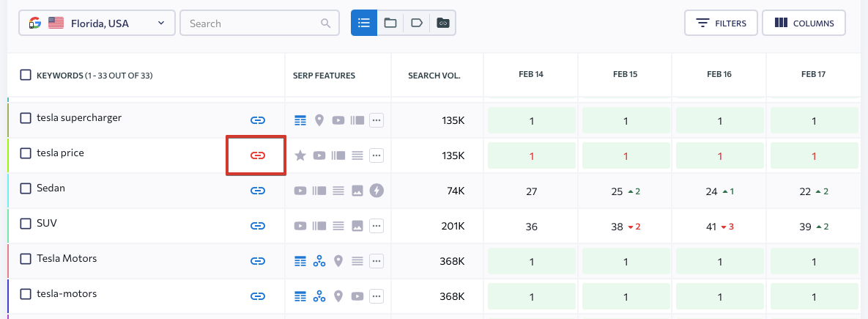
Task: Click the keyword Search field
Action: (259, 23)
